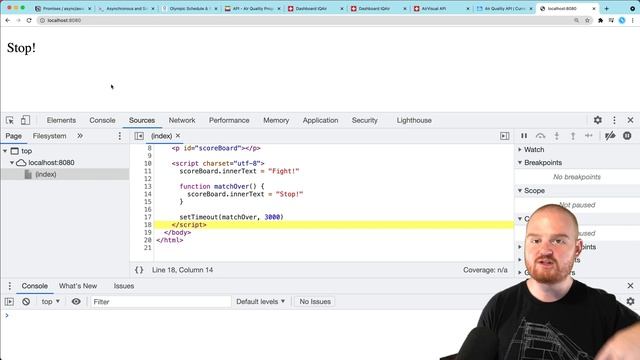The height and width of the screenshot is (360, 640).
Task: Open the What's New drawer tab
Action: coord(78,286)
